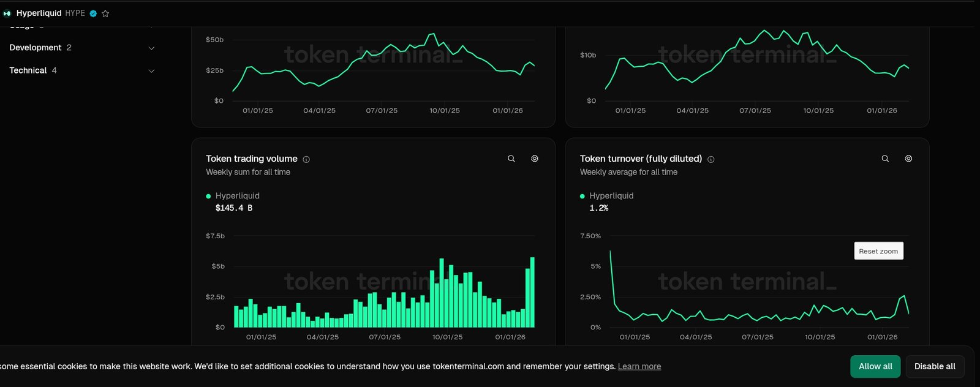980x387 pixels.
Task: Click the verified badge next to HYPE
Action: [x=93, y=13]
